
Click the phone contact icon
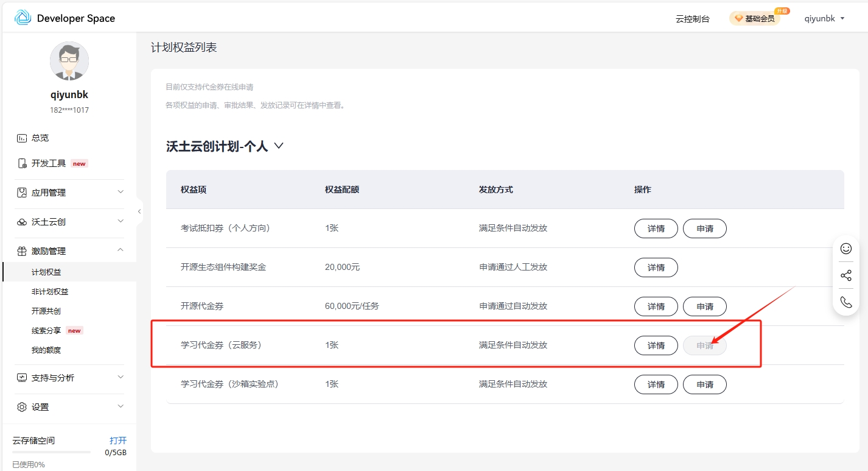point(846,302)
